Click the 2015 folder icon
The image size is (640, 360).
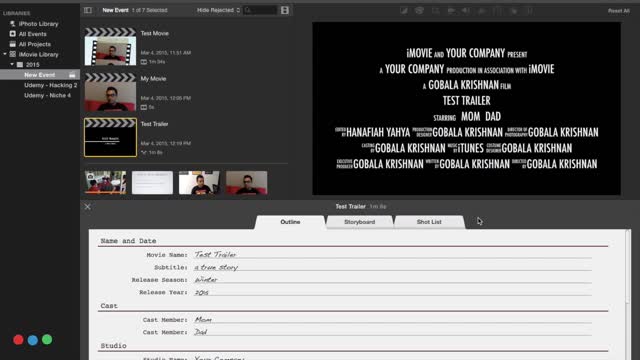pyautogui.click(x=20, y=64)
